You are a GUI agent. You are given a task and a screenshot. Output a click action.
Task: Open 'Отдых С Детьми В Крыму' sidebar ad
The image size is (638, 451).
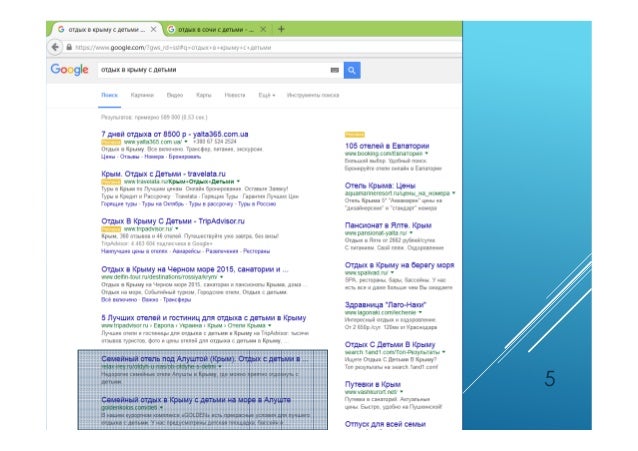tap(390, 344)
